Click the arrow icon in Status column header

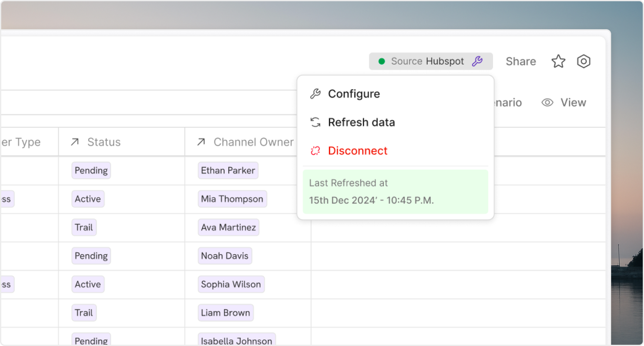75,142
